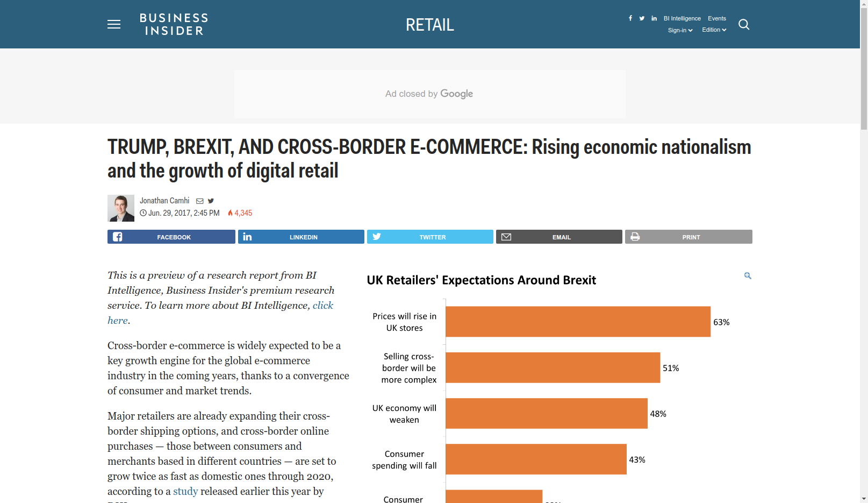
Task: Click the 'Jun. 29, 2017, 2:45 PM' date
Action: pos(184,213)
